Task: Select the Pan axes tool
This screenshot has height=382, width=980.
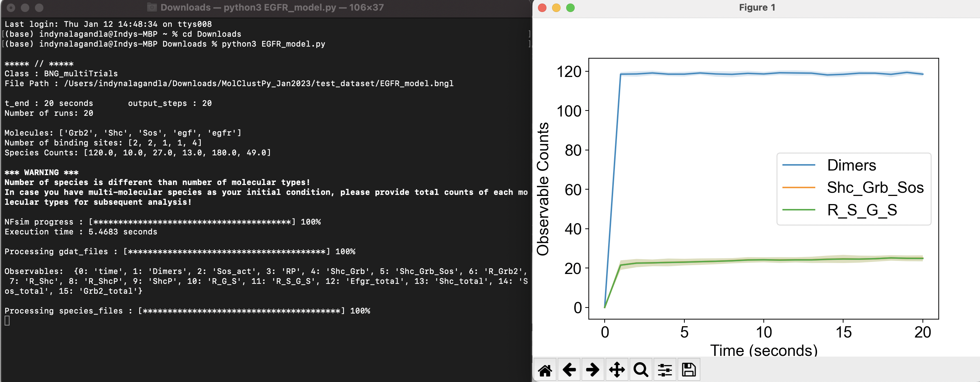Action: point(617,369)
